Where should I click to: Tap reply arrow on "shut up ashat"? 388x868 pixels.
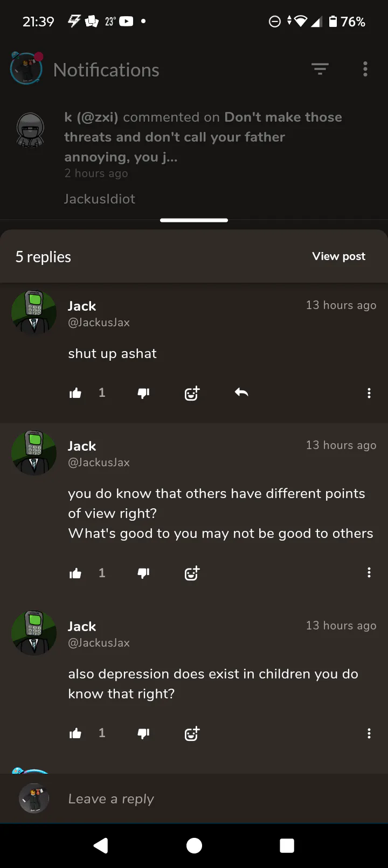pos(241,393)
